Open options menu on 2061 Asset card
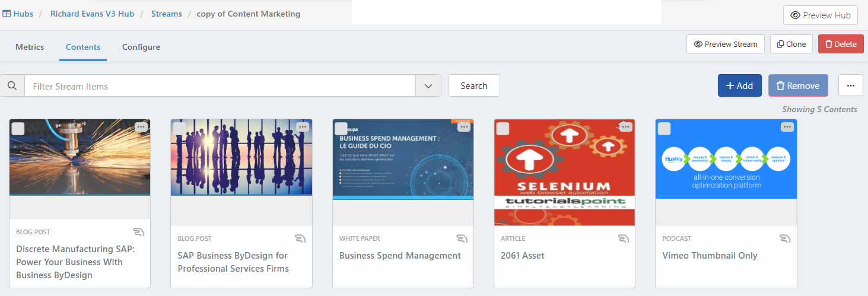Viewport: 868px width, 296px height. (625, 127)
